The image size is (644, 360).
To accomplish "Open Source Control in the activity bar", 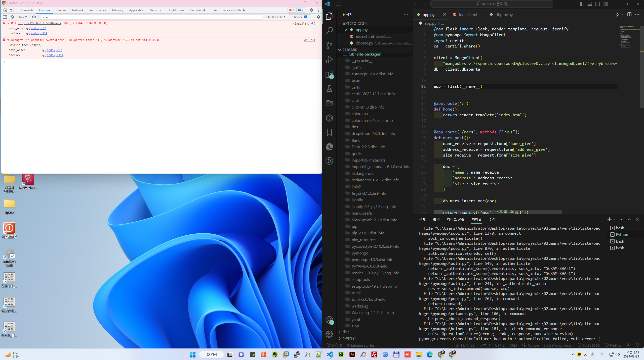I will [x=329, y=45].
